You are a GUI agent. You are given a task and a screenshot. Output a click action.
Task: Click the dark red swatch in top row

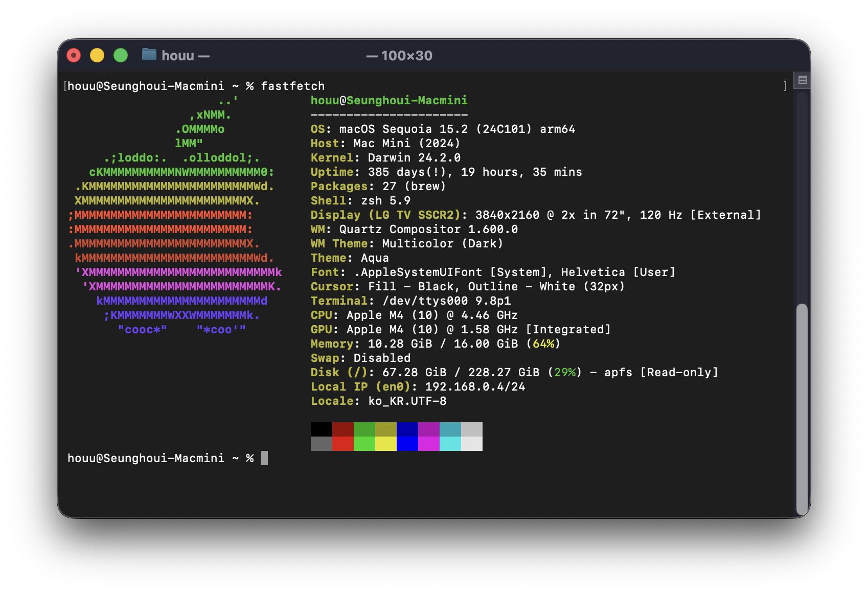tap(342, 429)
